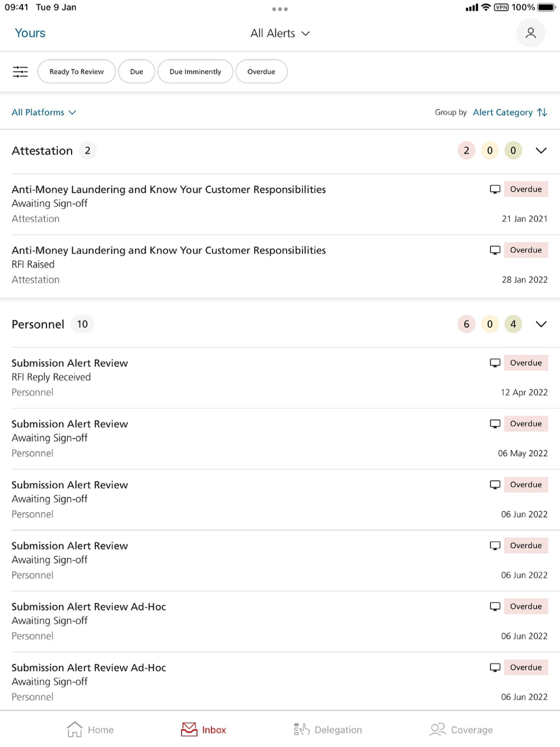Click the red overdue count in Personnel
Viewport: 560px width, 747px height.
click(466, 324)
